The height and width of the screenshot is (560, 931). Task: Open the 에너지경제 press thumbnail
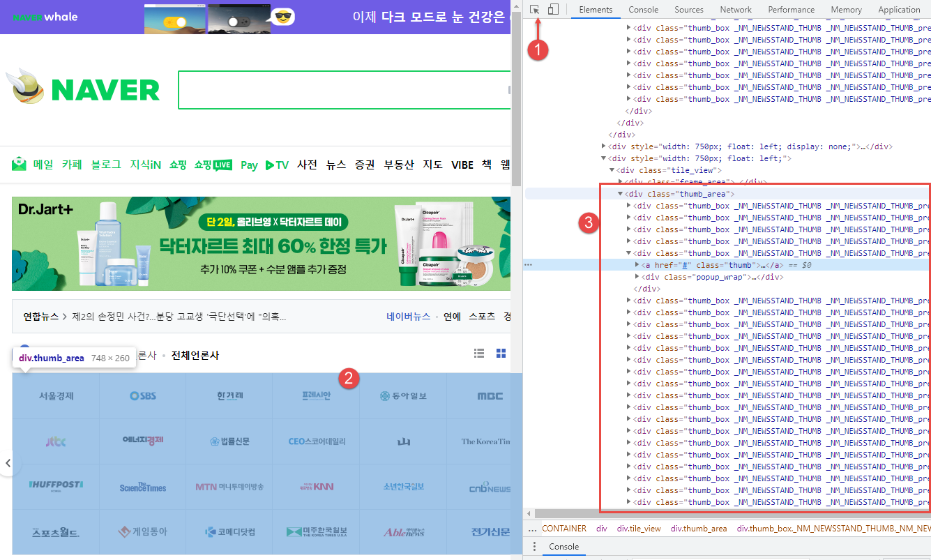(x=143, y=441)
